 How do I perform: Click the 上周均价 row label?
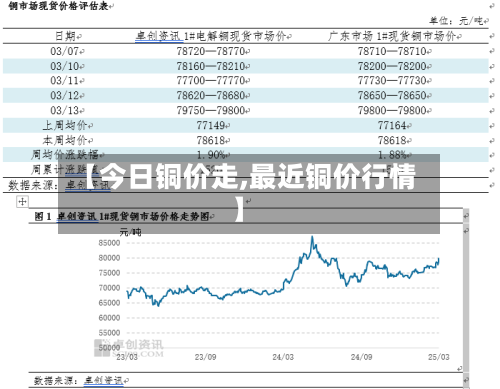tap(65, 125)
